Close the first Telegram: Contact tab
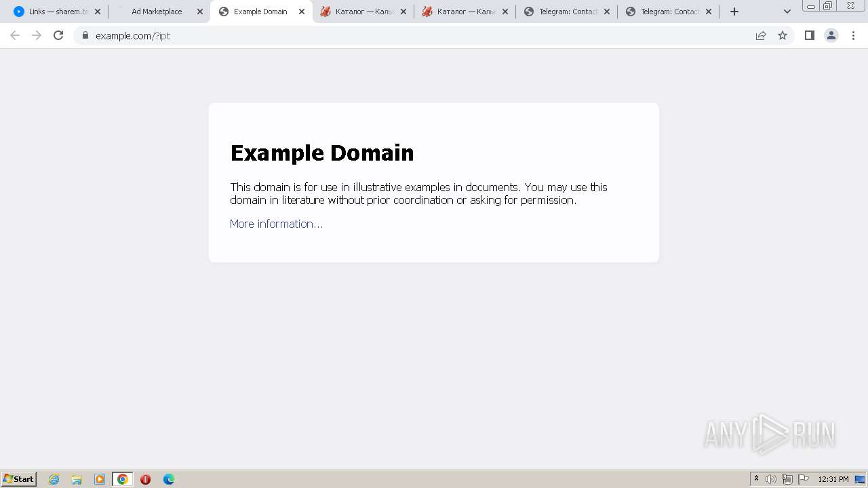This screenshot has width=868, height=488. point(606,12)
